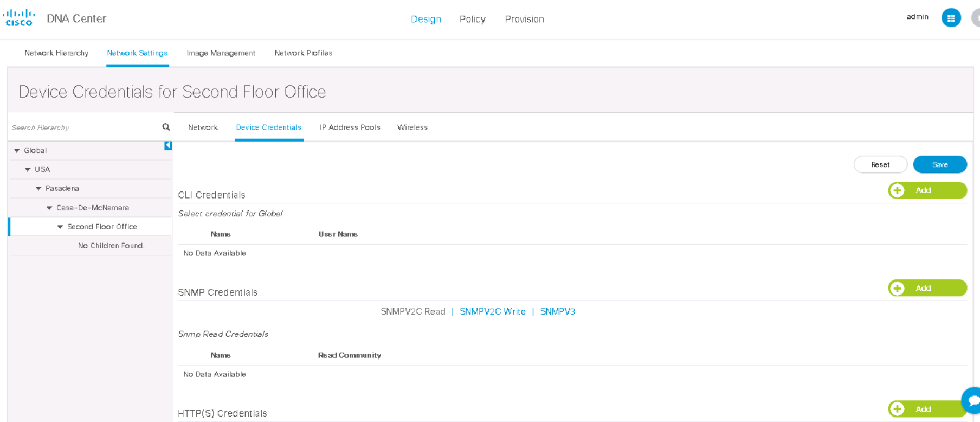Open the IP Address Pools sub-tab
This screenshot has width=980, height=422.
point(350,127)
